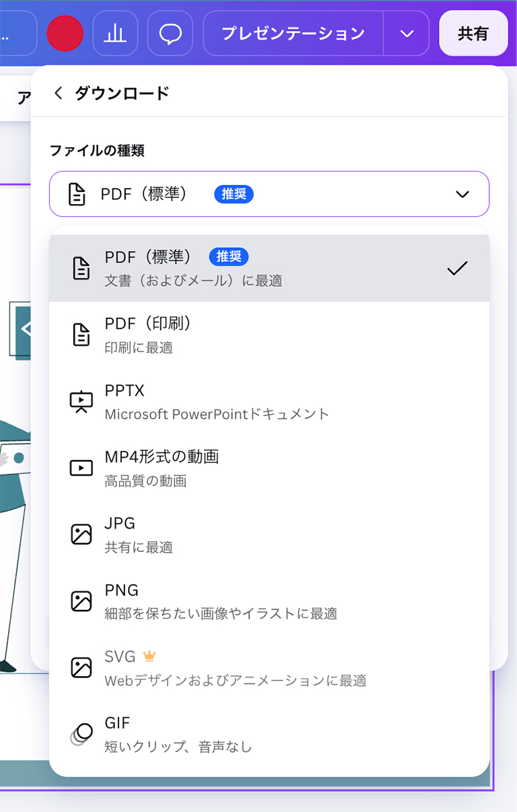517x812 pixels.
Task: Choose the GIF format option
Action: [269, 734]
